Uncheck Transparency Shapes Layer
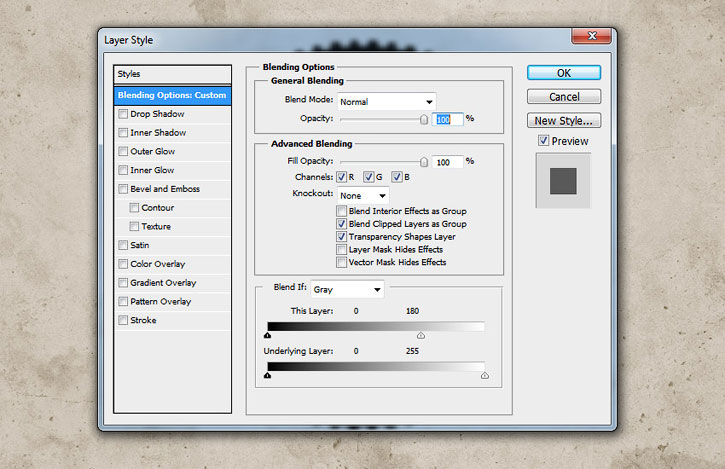The width and height of the screenshot is (725, 469). click(x=342, y=237)
